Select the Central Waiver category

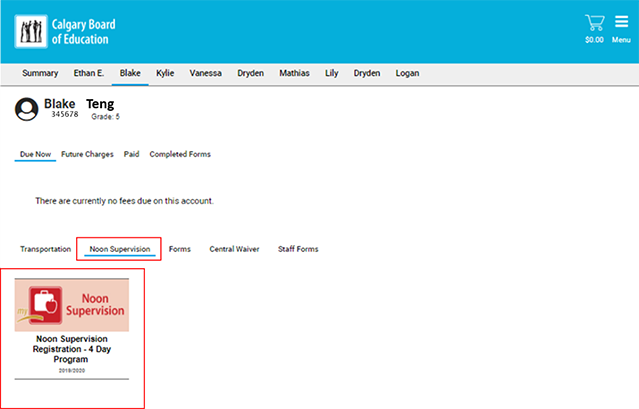click(x=234, y=249)
